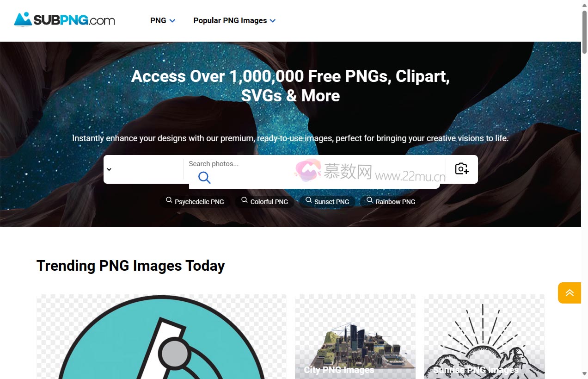Viewport: 588px width, 379px height.
Task: Click the search icon in Rainbow PNG tag
Action: 370,200
